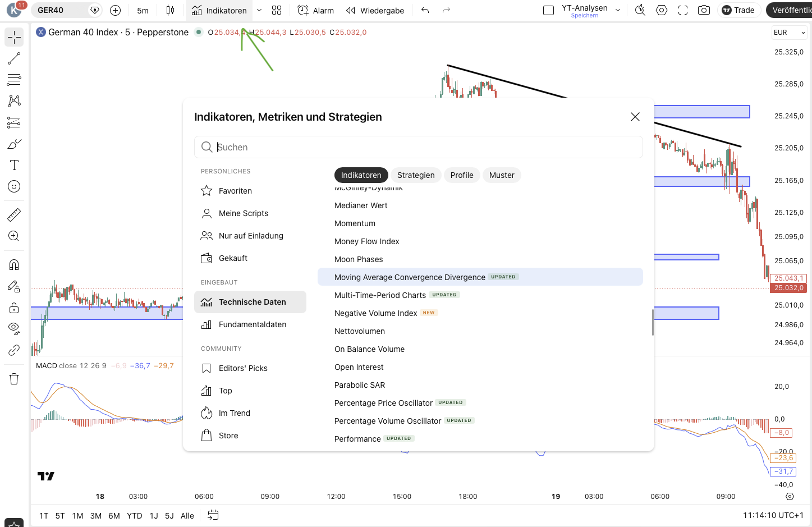812x527 pixels.
Task: Open the emoji icons tool
Action: coord(14,186)
